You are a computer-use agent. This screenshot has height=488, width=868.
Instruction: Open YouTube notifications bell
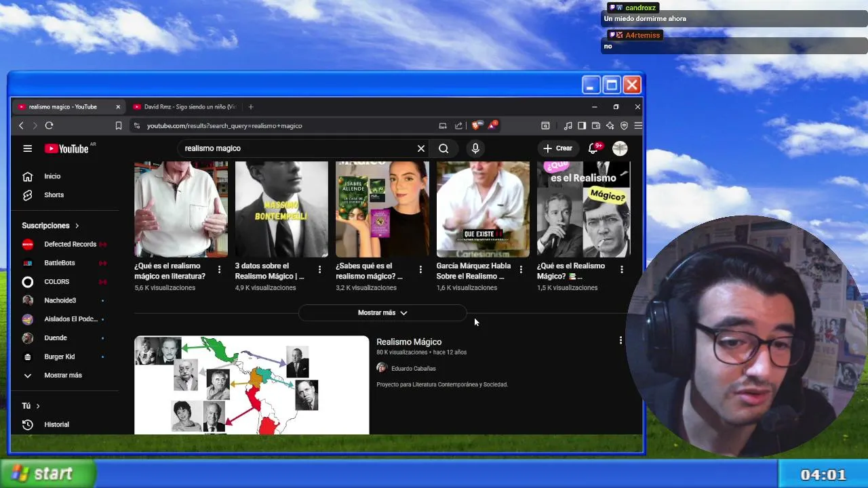tap(593, 148)
